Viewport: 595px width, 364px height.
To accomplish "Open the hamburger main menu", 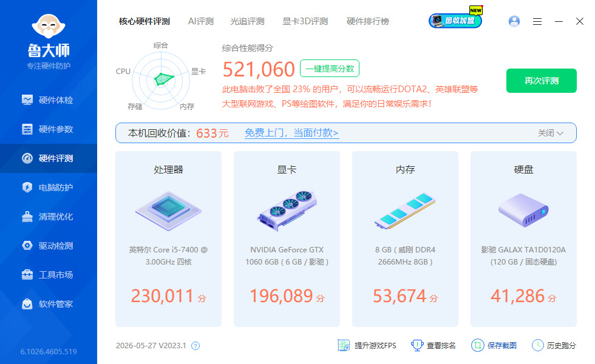I will pos(537,22).
